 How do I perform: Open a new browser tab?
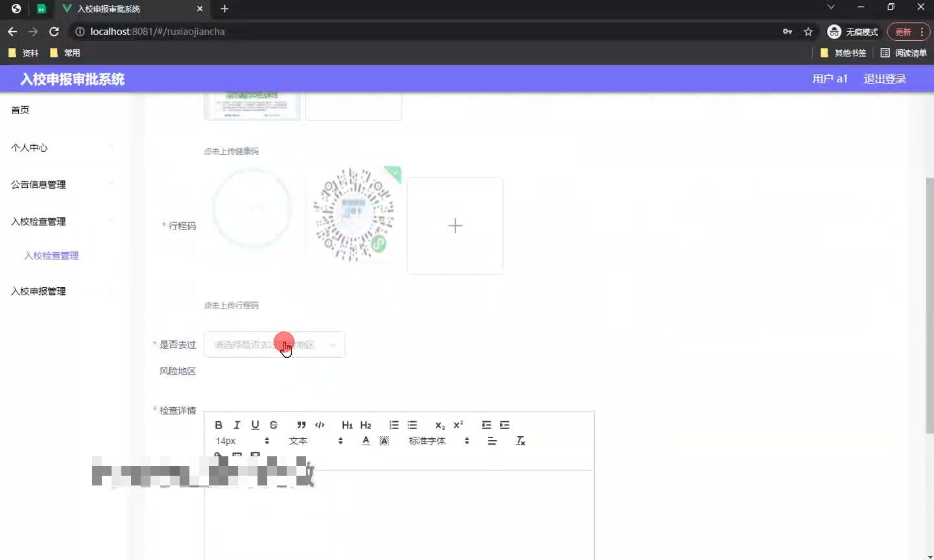(x=224, y=8)
